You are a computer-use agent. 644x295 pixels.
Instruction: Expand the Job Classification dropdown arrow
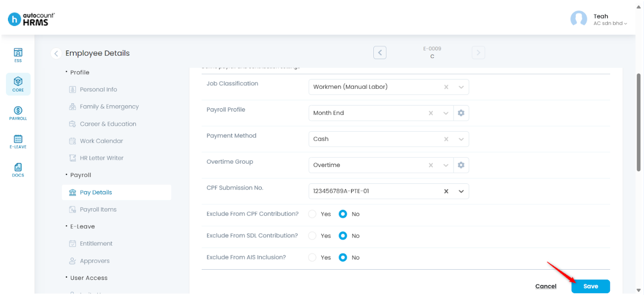click(x=461, y=87)
